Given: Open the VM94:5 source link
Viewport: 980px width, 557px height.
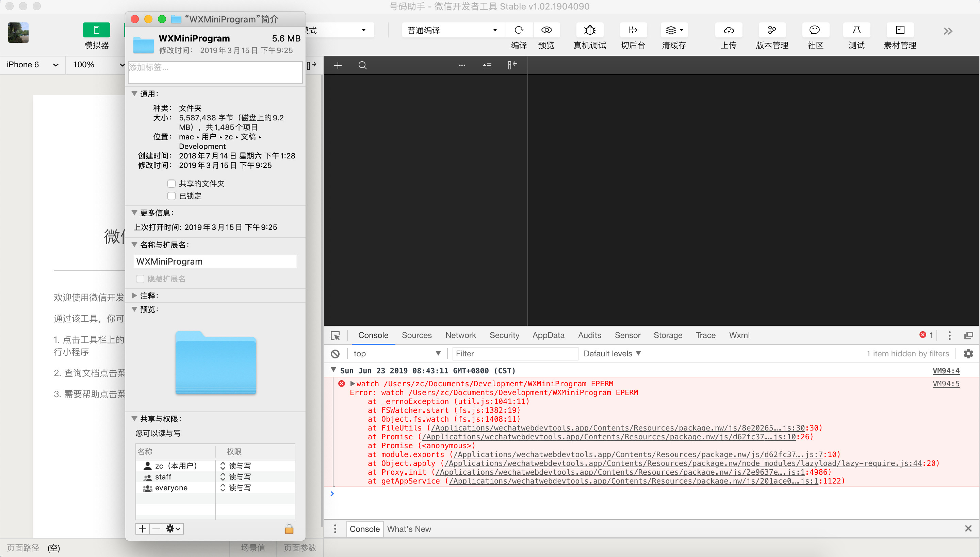Looking at the screenshot, I should pyautogui.click(x=946, y=384).
